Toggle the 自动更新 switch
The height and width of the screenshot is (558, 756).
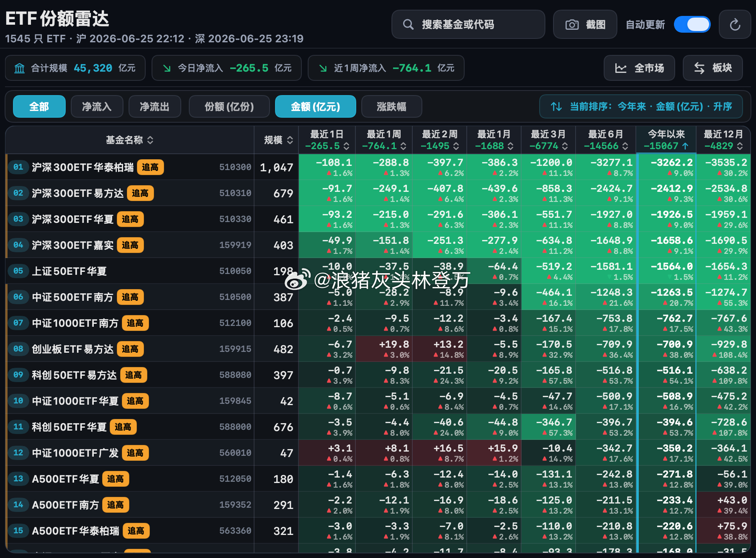click(692, 25)
